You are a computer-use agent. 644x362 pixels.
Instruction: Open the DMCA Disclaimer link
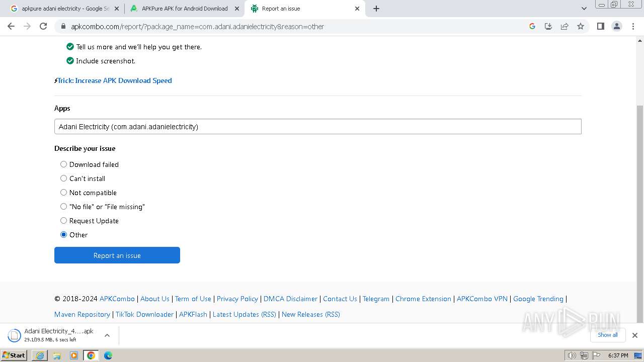[x=290, y=299]
